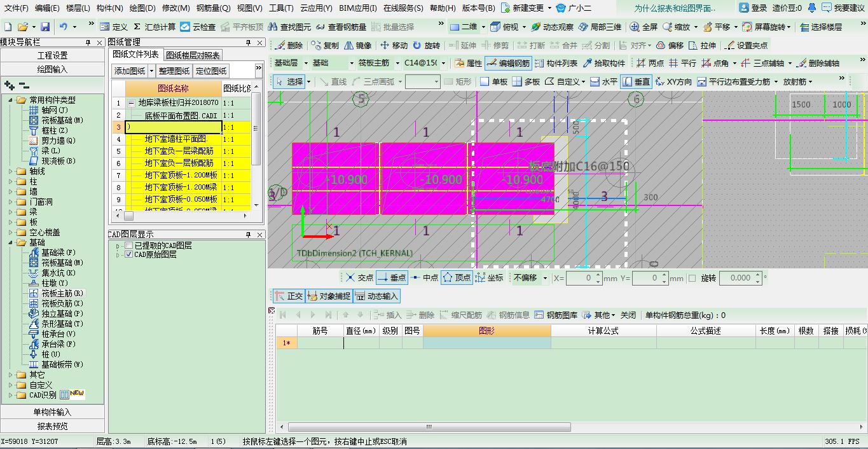The image size is (868, 449).
Task: Toggle 动态输入 dynamic input
Action: point(376,296)
